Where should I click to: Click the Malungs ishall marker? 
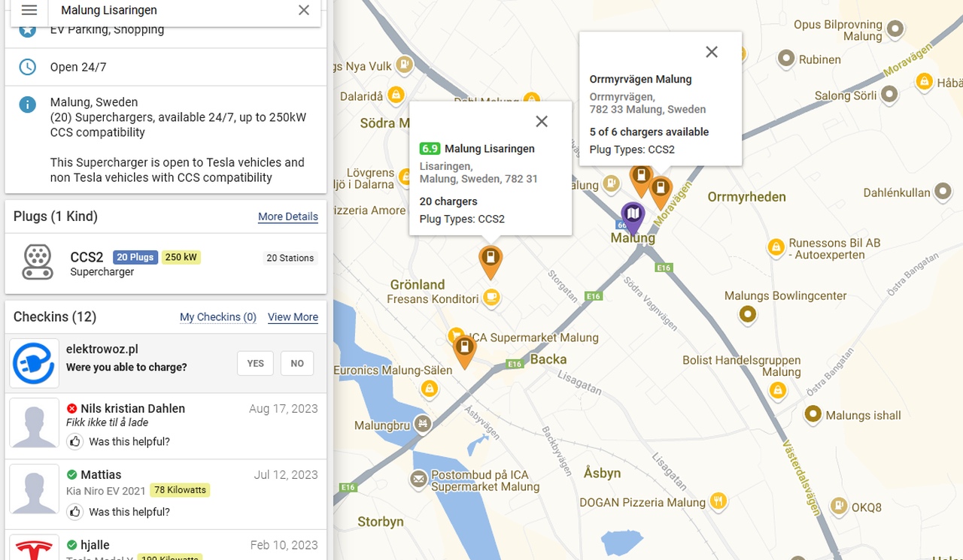point(813,414)
